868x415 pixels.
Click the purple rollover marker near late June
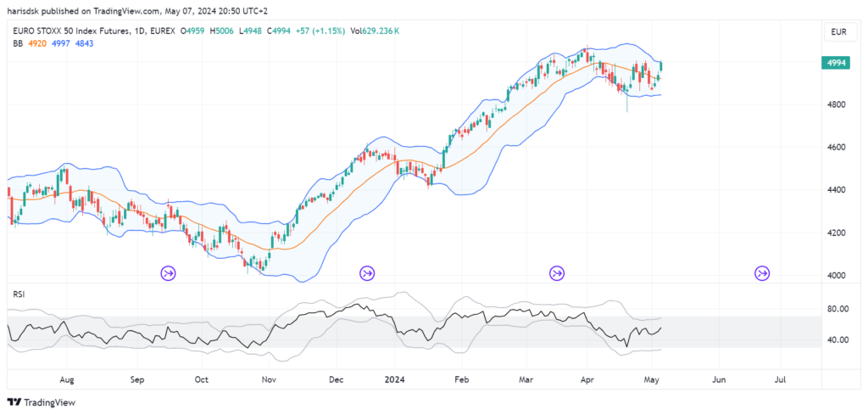pos(763,272)
